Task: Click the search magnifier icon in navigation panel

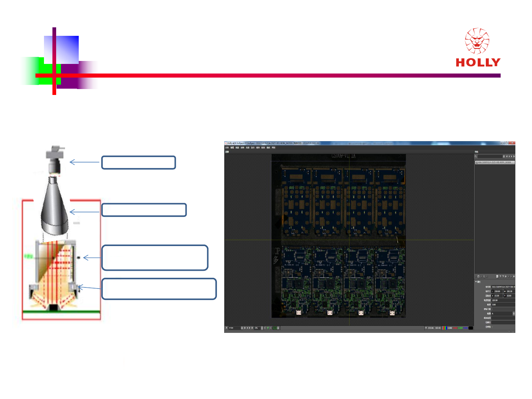Action: [x=476, y=156]
